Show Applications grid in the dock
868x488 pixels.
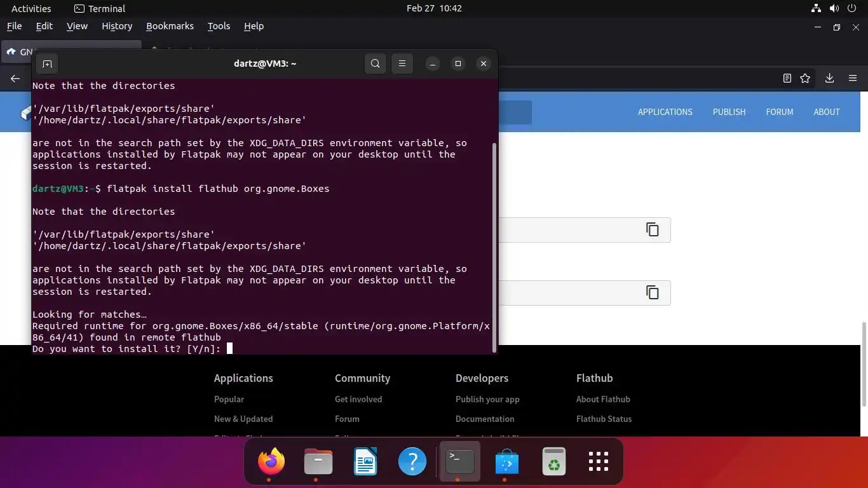click(599, 461)
